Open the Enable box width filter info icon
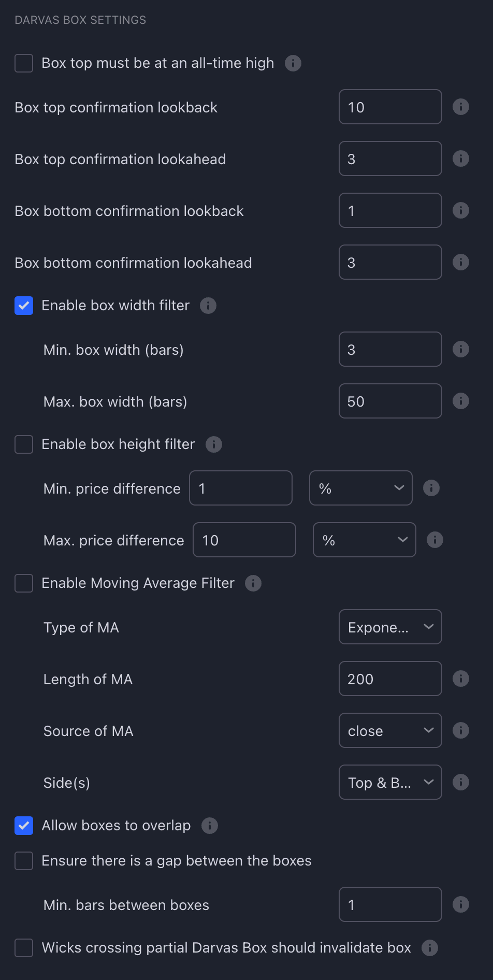 click(x=208, y=306)
